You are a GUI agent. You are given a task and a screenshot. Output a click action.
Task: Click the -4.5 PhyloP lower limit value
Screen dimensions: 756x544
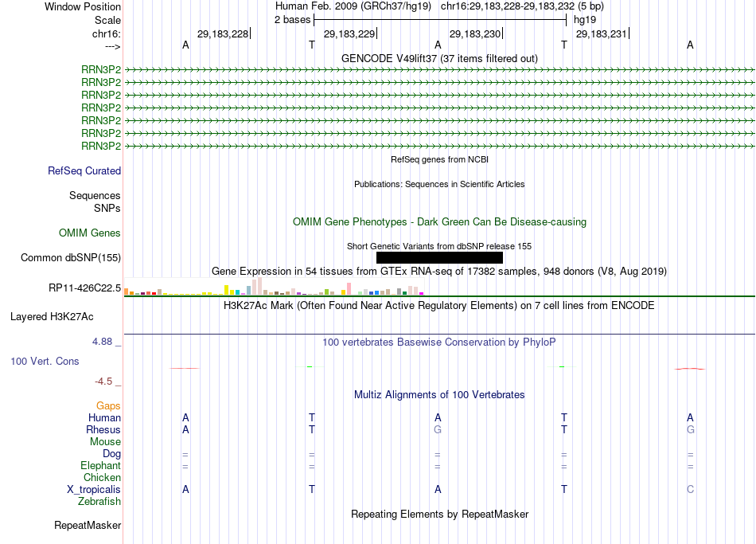click(x=103, y=382)
